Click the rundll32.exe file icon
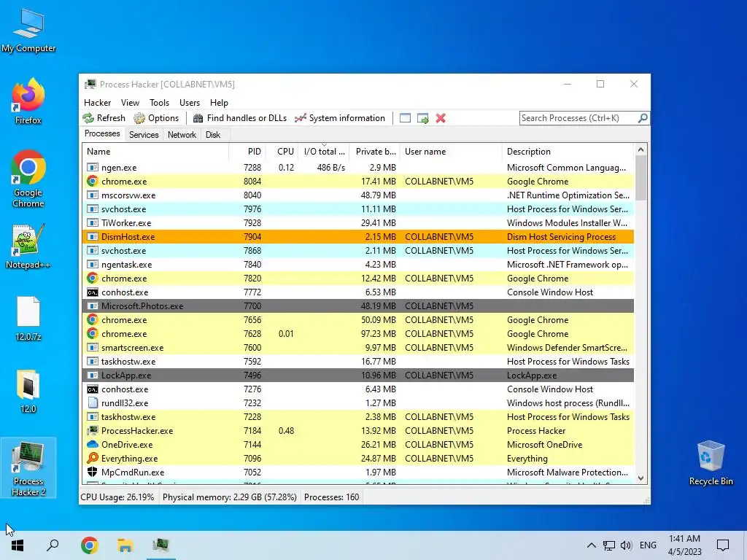Viewport: 747px width, 560px height. coord(93,402)
